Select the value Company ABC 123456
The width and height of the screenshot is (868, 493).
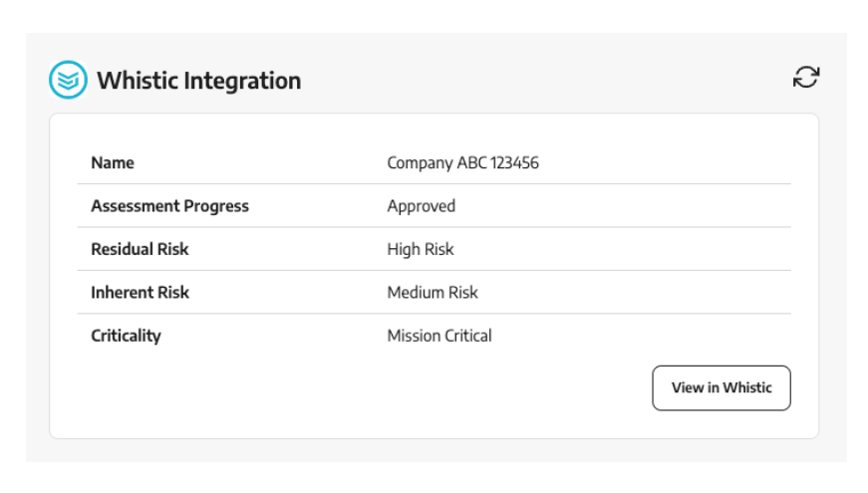click(462, 162)
